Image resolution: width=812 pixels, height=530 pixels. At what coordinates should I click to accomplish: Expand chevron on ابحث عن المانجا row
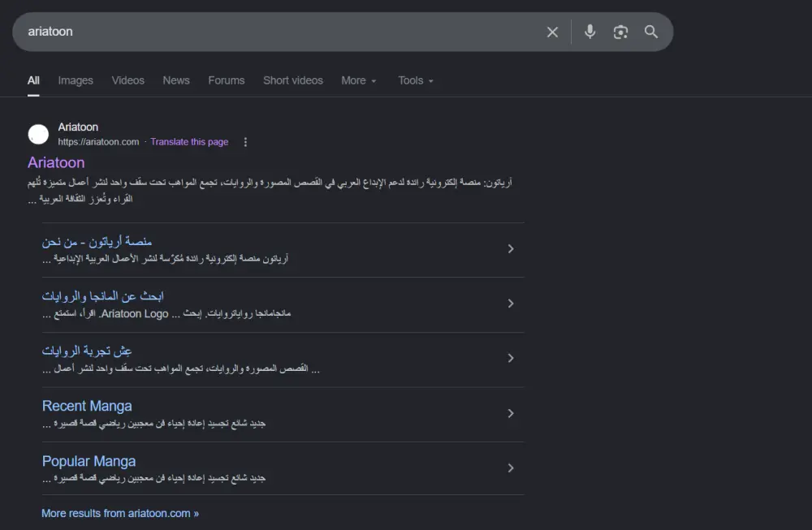click(x=511, y=304)
